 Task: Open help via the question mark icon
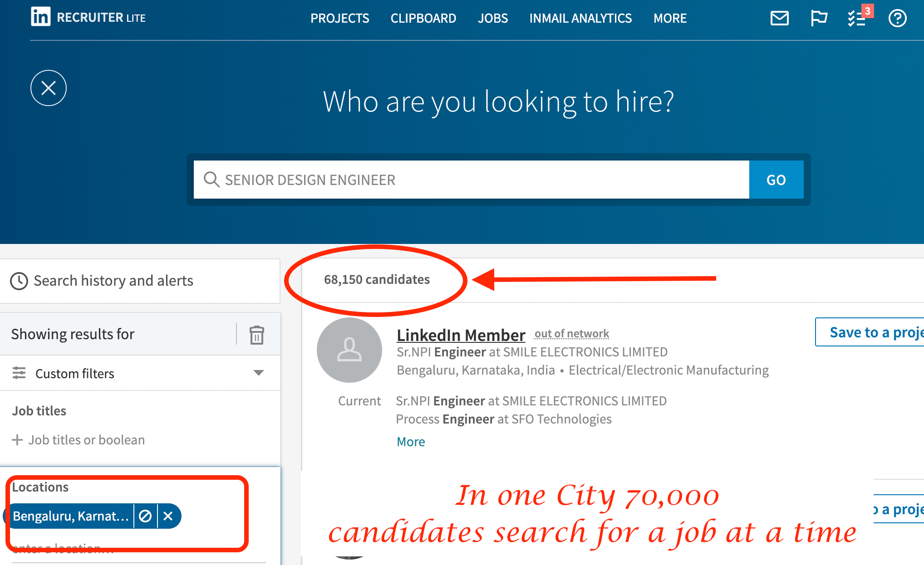coord(897,18)
